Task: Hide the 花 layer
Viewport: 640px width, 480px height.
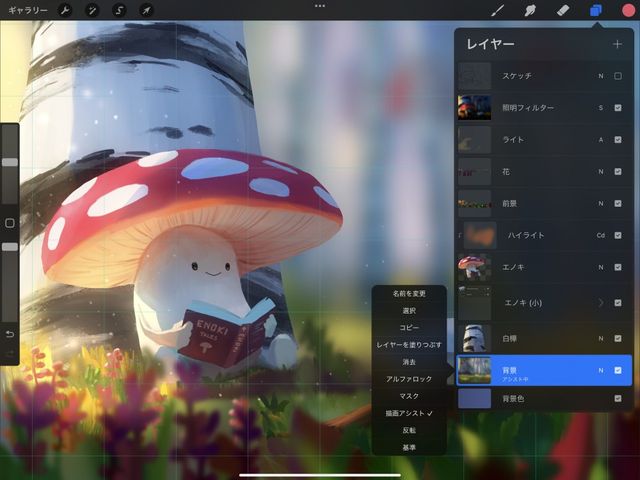Action: pyautogui.click(x=618, y=171)
